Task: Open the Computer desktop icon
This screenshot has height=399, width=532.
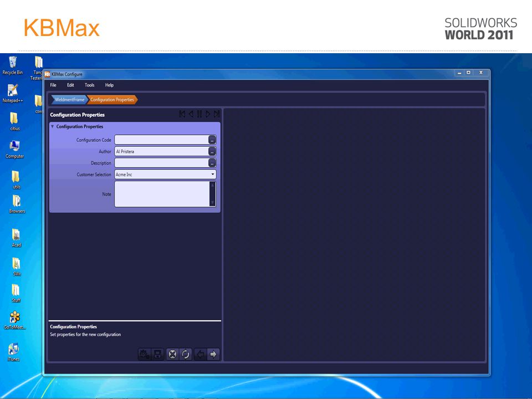Action: point(14,149)
